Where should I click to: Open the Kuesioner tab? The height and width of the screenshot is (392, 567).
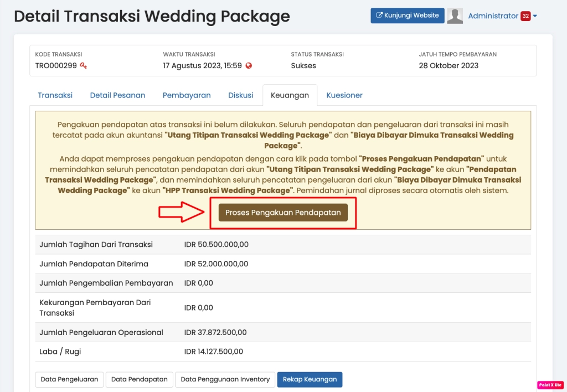344,95
